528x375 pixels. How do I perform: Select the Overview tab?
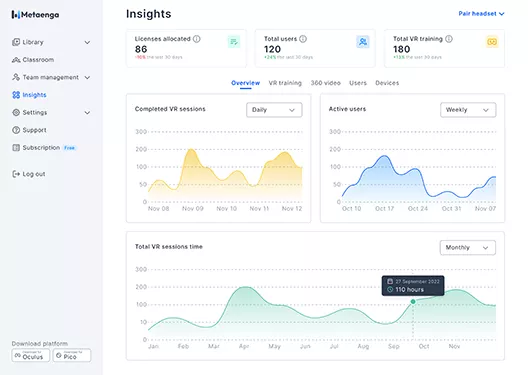tap(245, 83)
